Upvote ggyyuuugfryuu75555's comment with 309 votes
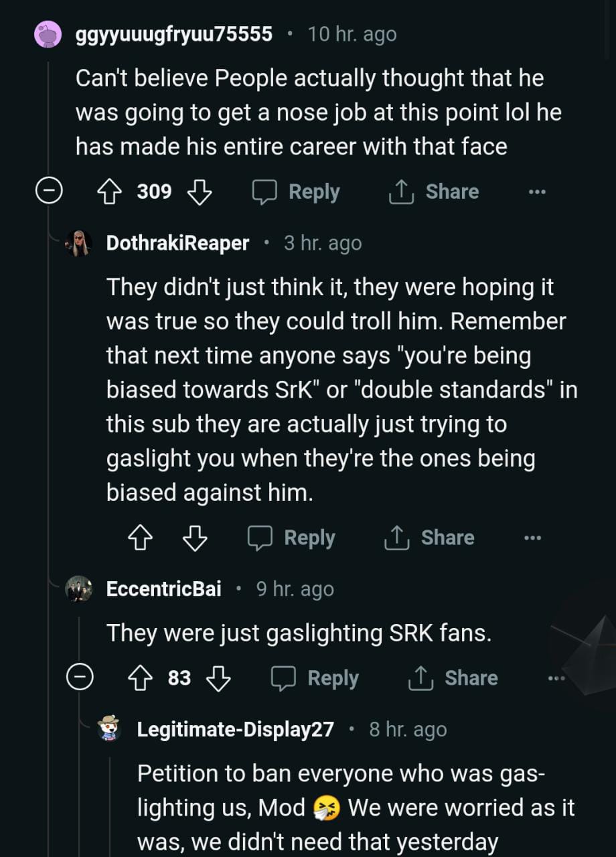Viewport: 616px width, 857px height. click(x=109, y=192)
